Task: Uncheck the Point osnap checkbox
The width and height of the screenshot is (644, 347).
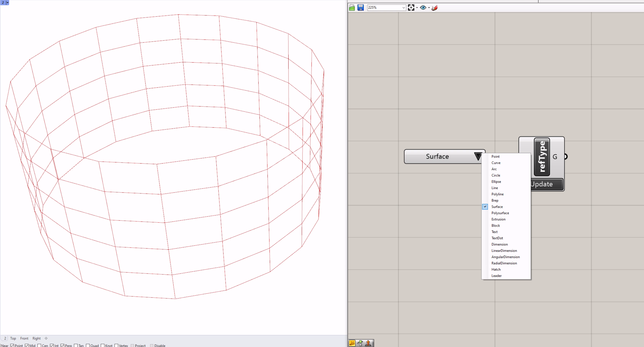Action: 12,345
